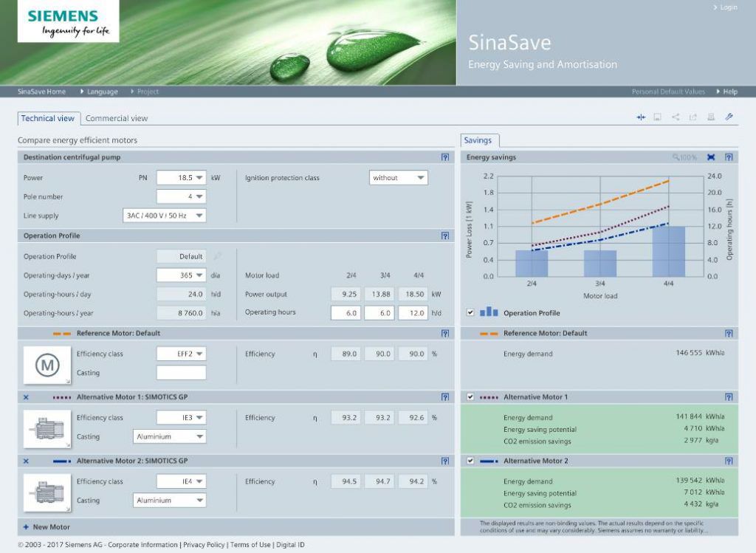The image size is (756, 553).
Task: Click the Login link
Action: [x=725, y=7]
